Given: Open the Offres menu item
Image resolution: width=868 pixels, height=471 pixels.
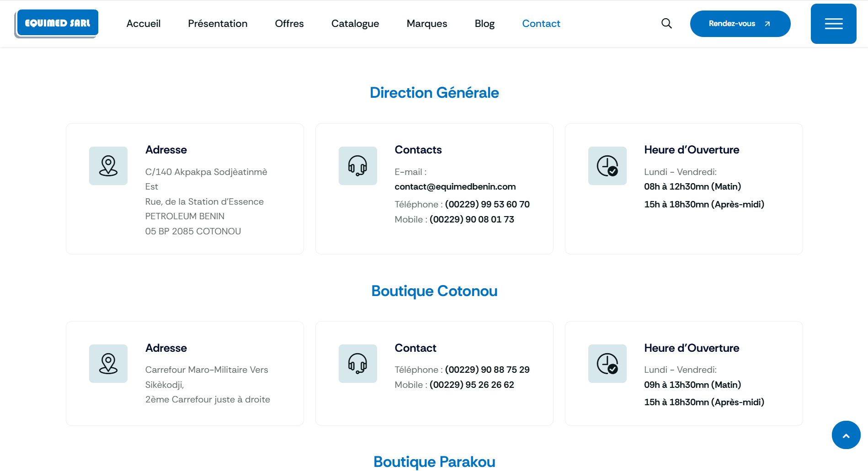Looking at the screenshot, I should pos(289,23).
